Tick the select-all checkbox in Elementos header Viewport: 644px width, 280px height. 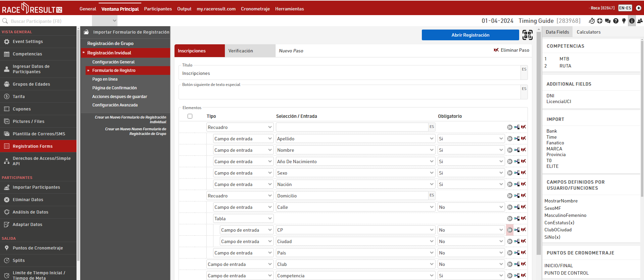tap(190, 116)
